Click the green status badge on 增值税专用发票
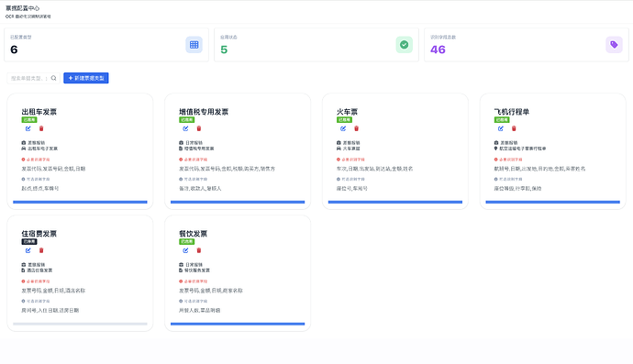Viewport: 633px width, 364px height. [186, 120]
